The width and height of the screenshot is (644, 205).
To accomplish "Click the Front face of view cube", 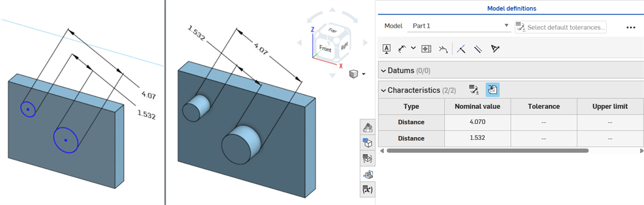I will 325,49.
